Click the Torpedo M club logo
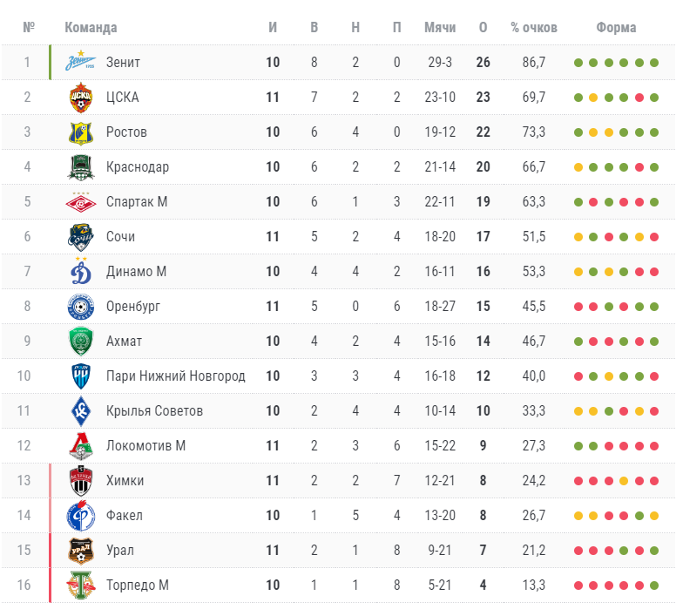This screenshot has height=616, width=683. coord(81,585)
